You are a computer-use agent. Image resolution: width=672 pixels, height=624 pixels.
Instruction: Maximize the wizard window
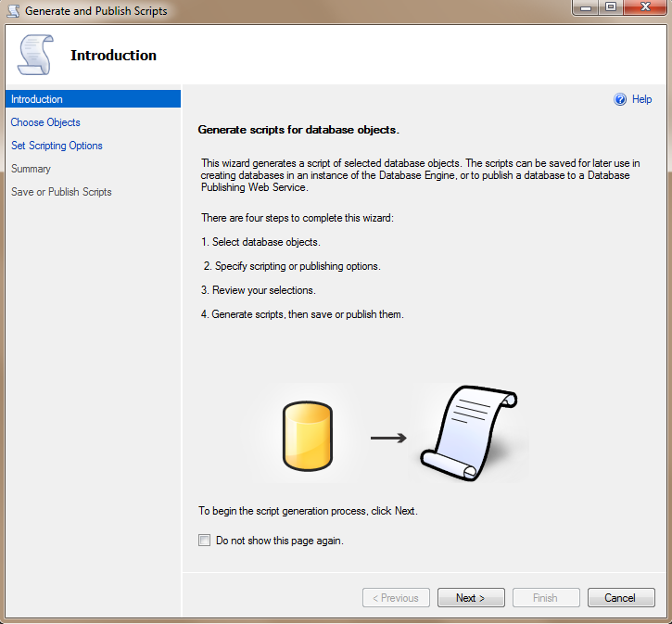coord(611,8)
